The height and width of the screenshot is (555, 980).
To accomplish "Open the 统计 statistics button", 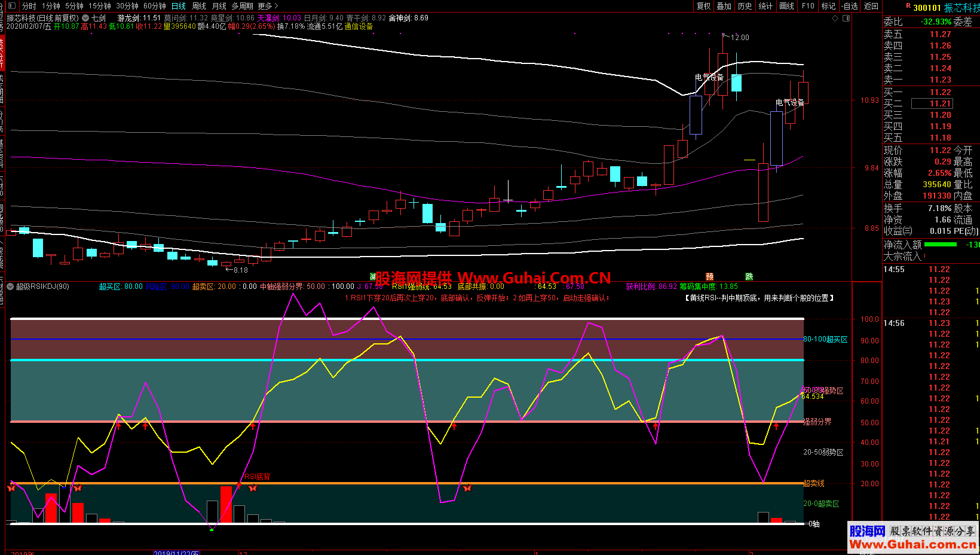I will click(x=765, y=6).
